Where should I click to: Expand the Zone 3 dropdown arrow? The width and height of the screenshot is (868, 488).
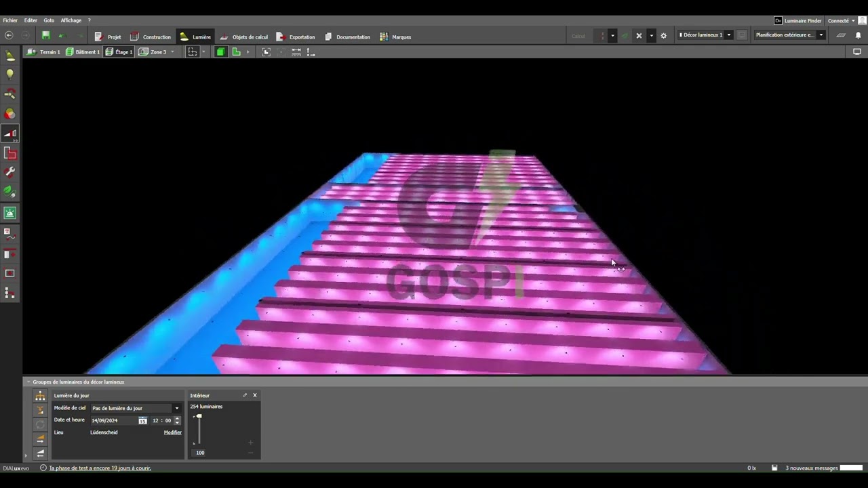click(x=172, y=52)
